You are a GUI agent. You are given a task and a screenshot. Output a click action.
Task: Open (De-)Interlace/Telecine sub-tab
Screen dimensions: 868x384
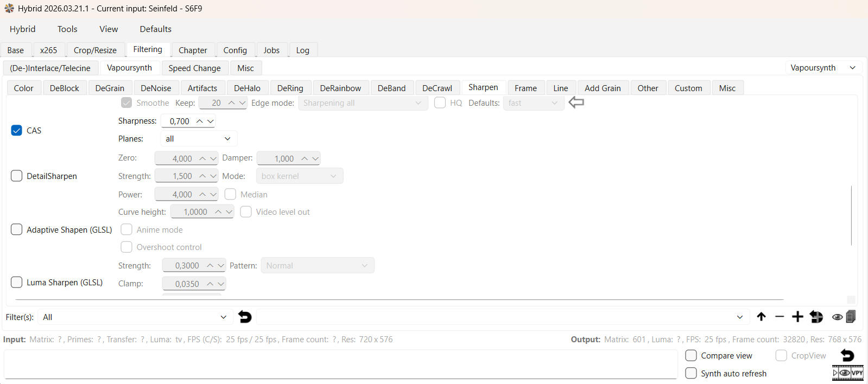click(x=50, y=68)
